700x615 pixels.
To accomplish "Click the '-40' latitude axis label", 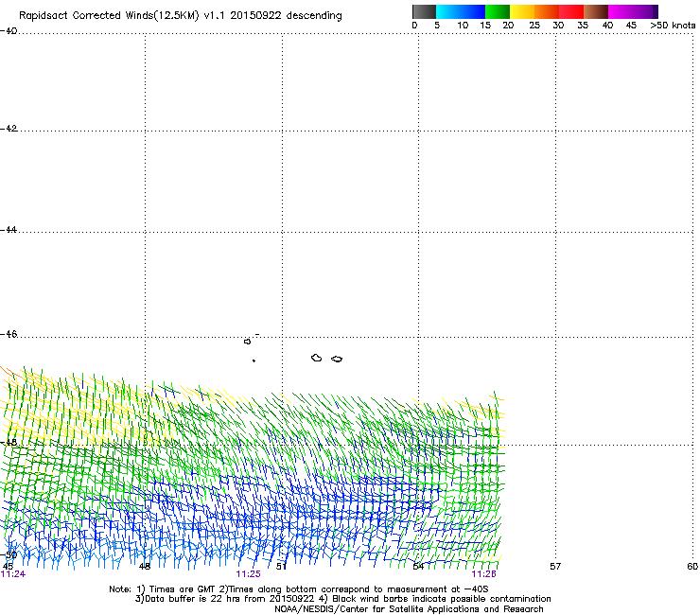I will tap(9, 31).
